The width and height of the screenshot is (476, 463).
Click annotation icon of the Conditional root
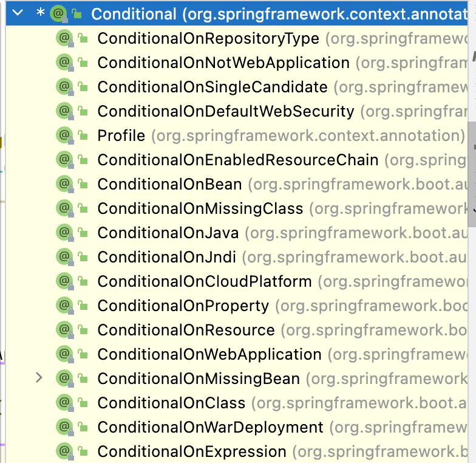tap(58, 13)
